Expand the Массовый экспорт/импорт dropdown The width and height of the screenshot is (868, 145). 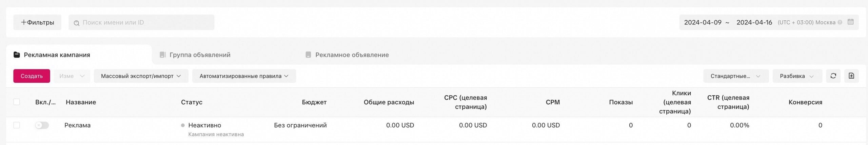[141, 76]
